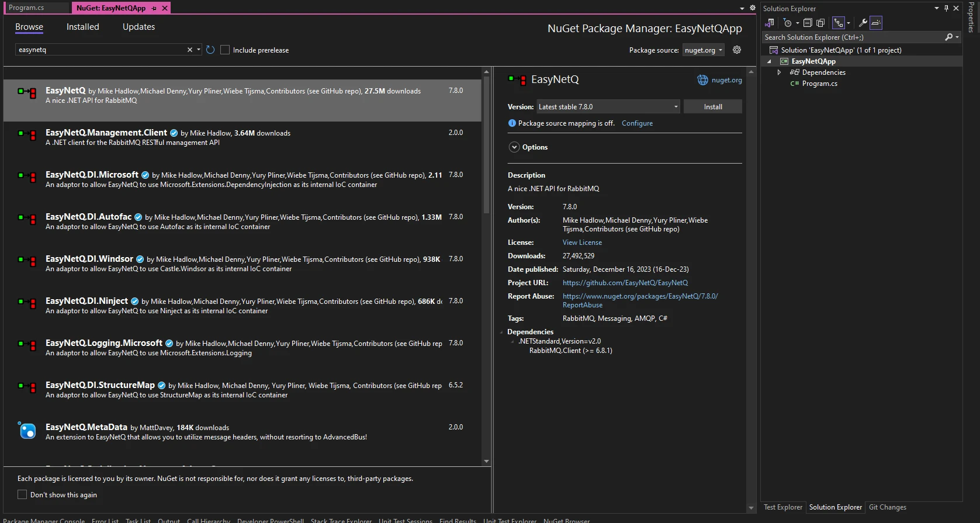Viewport: 980px width, 523px height.
Task: Open the Solution Explorer window position dropdown
Action: pos(937,8)
